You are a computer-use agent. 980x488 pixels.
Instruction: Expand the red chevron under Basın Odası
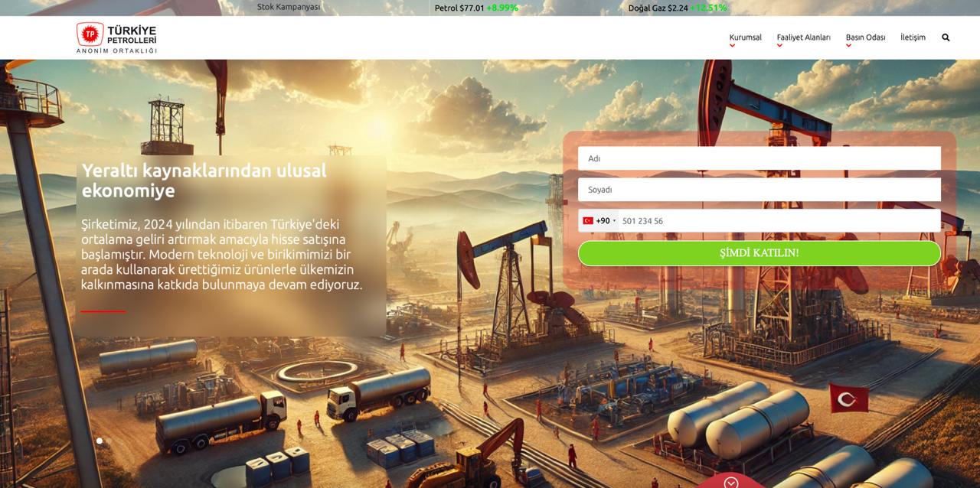click(848, 46)
